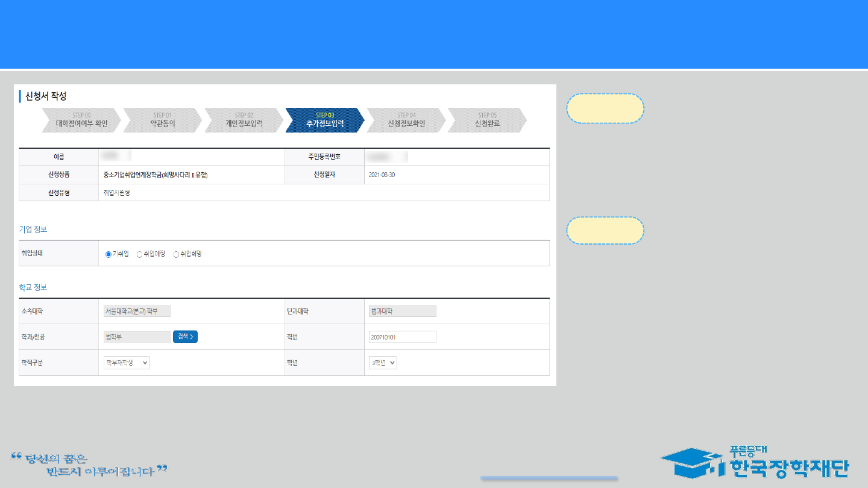Choose the 취업예정 employment status option
868x488 pixels.
point(140,254)
